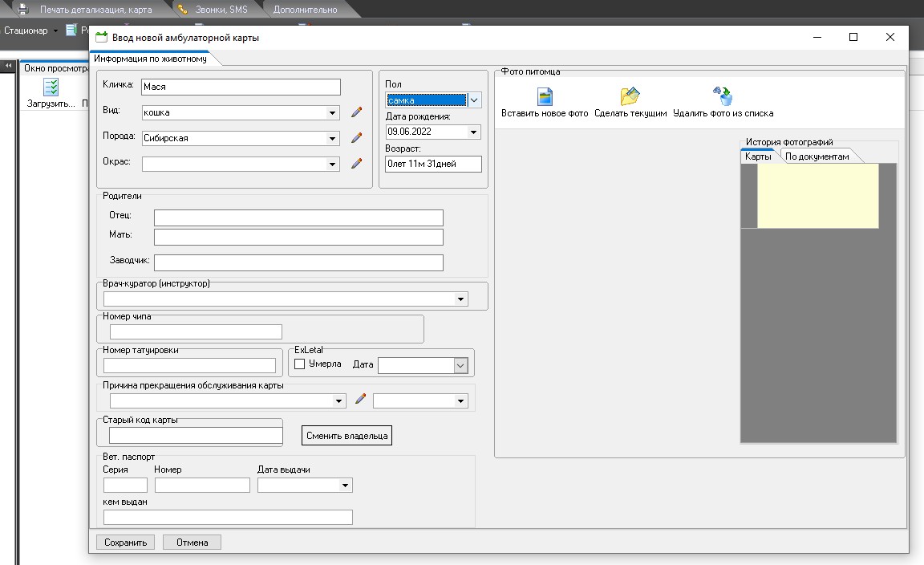Edit the Причина прекращения list with the pencil icon
The image size is (924, 565).
[x=360, y=400]
